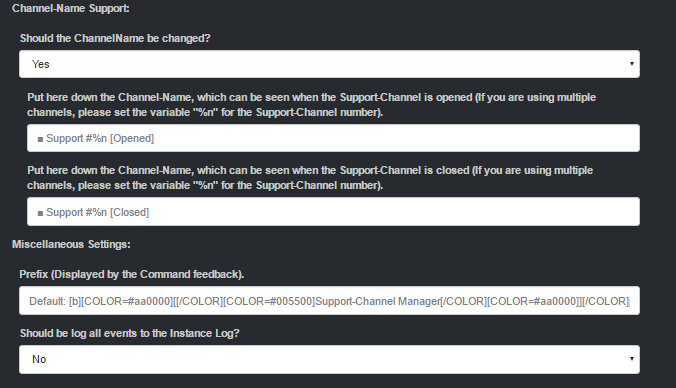Open the Instance Log dropdown showing No

point(329,359)
